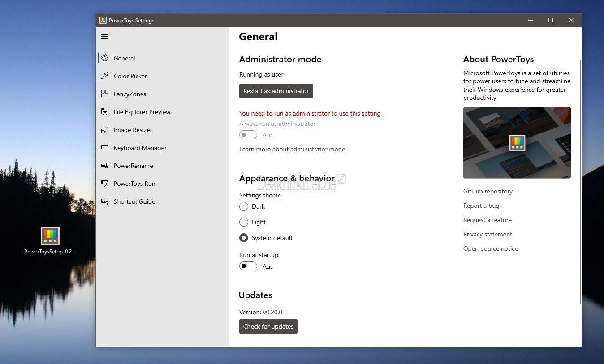Open Shortcut Guide settings page

pos(162,201)
